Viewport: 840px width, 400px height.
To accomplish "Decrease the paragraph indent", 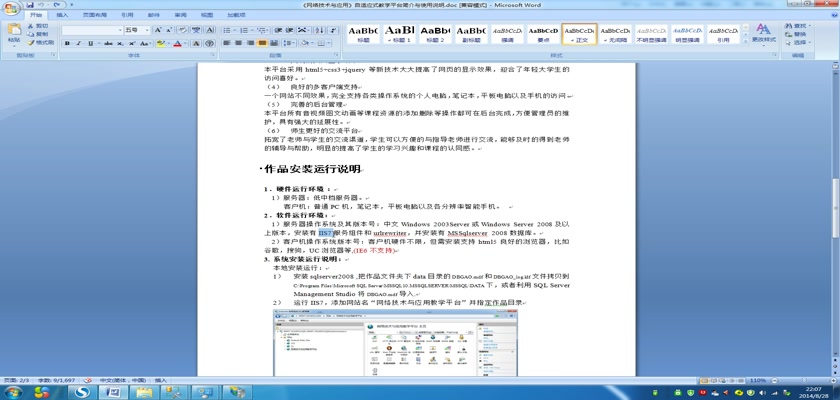I will point(278,31).
